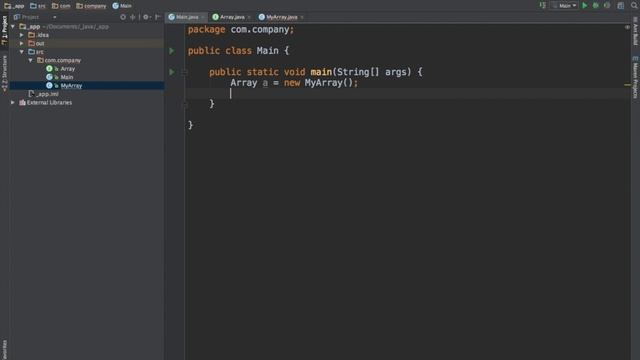
Task: Click the yellow warning stripe marker in scrollbar
Action: pyautogui.click(x=627, y=85)
